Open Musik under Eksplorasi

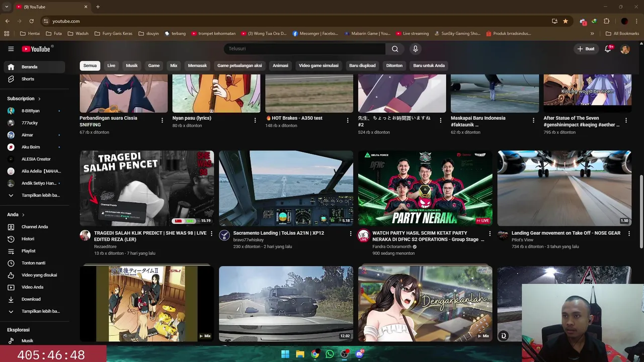pos(34,341)
